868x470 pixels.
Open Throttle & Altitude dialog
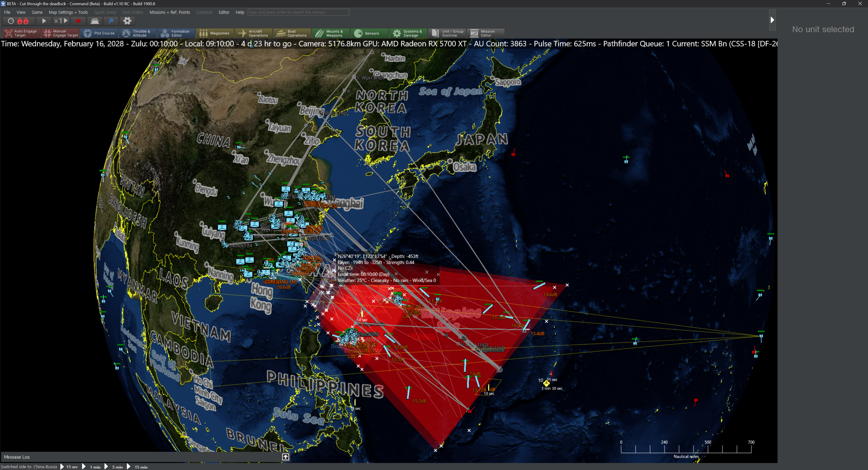[x=138, y=33]
